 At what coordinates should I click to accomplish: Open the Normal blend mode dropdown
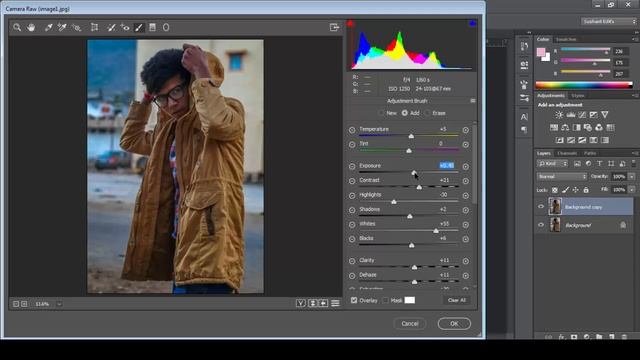click(562, 177)
